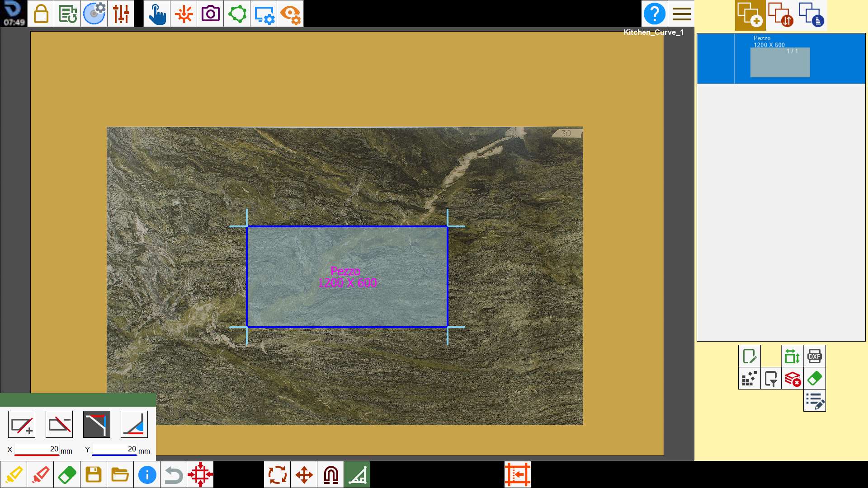The image size is (868, 488).
Task: Open the hamburger main menu
Action: pos(681,14)
